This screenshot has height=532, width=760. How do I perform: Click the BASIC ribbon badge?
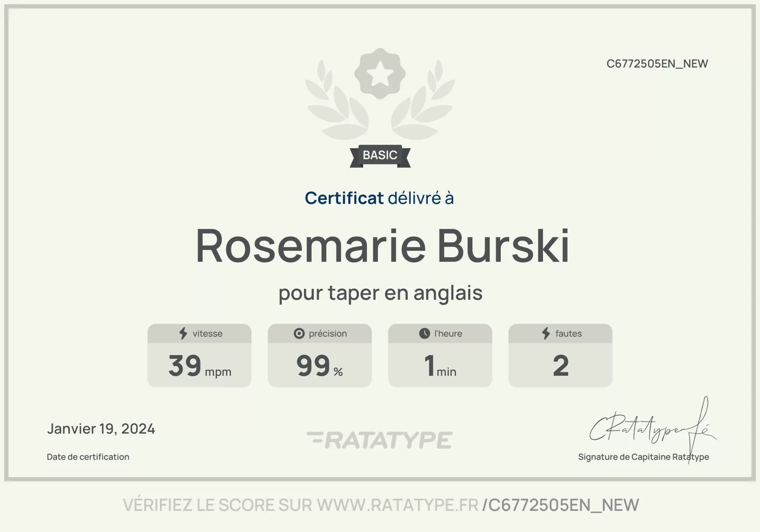[x=380, y=156]
